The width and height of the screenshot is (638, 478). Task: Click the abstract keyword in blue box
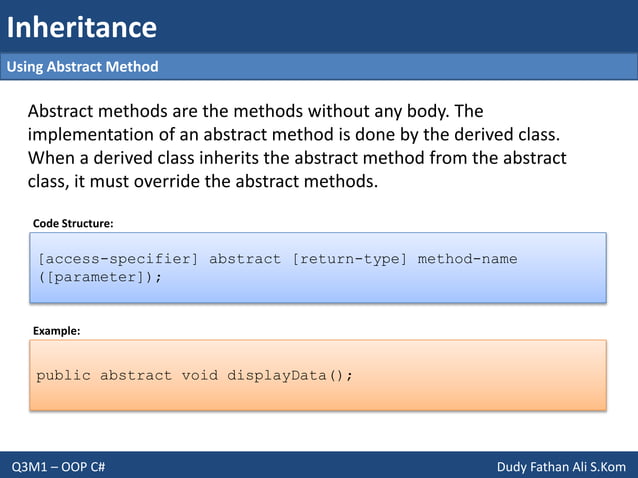click(x=245, y=259)
